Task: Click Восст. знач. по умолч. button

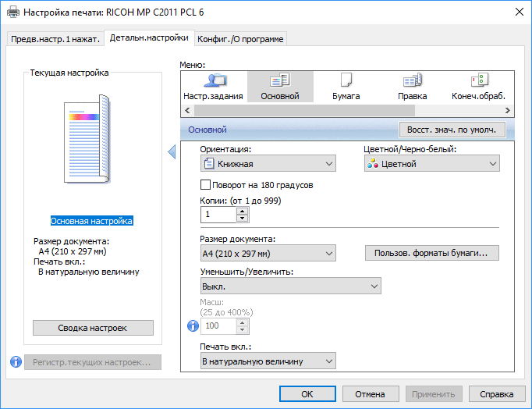Action: click(x=452, y=130)
